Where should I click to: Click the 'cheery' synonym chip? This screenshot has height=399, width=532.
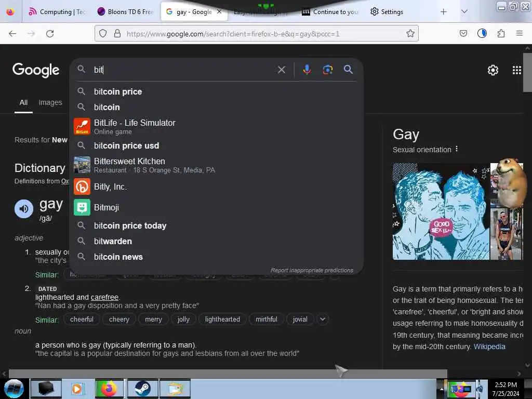tap(119, 320)
